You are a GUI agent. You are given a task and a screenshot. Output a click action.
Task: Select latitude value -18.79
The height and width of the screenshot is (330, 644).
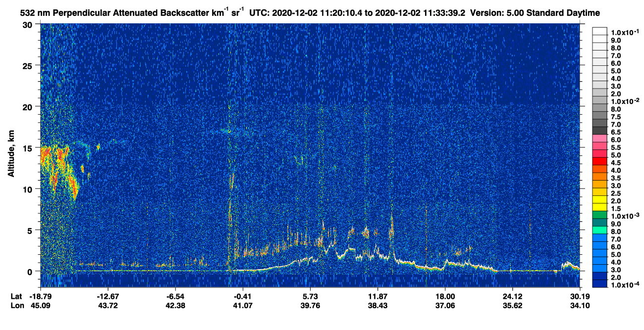coord(40,296)
